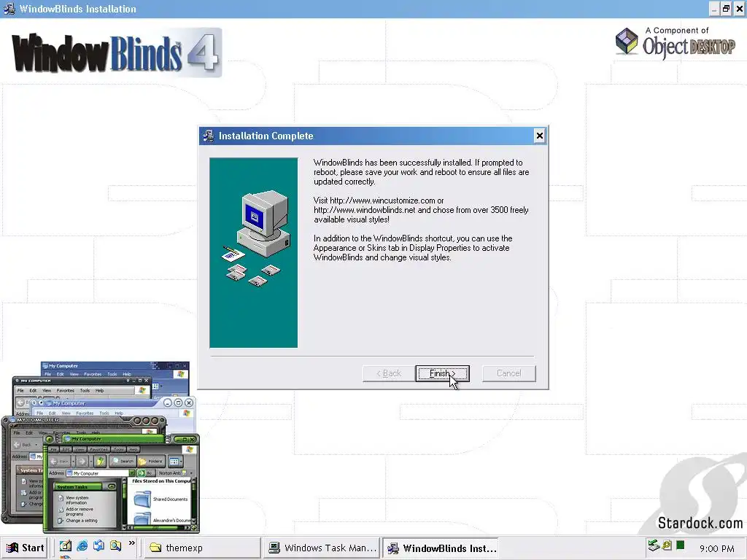Click WindowBlinds Installation taskbar button
Image resolution: width=747 pixels, height=560 pixels.
point(441,548)
